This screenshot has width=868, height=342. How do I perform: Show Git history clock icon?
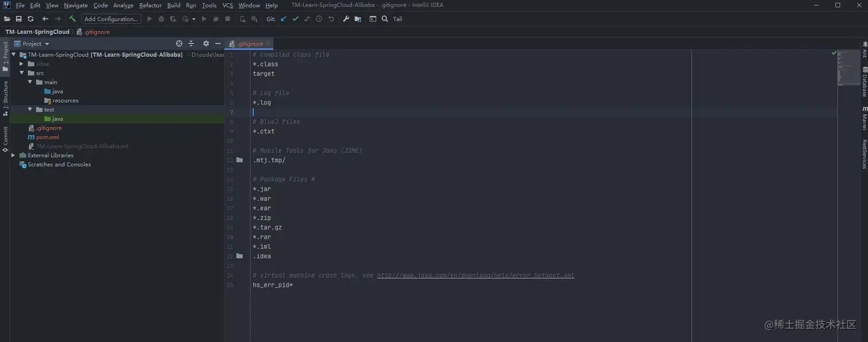tap(319, 19)
